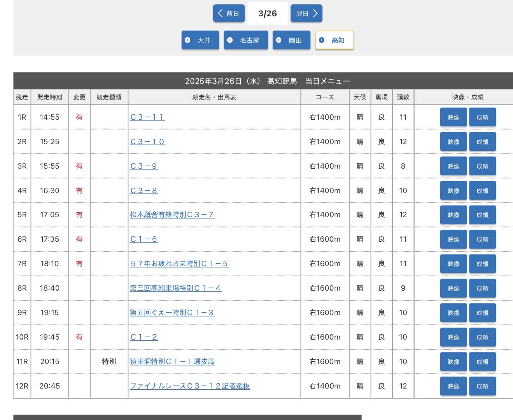513x420 pixels.
Task: Click the 9 headcount cell in row 8R
Action: click(x=403, y=288)
